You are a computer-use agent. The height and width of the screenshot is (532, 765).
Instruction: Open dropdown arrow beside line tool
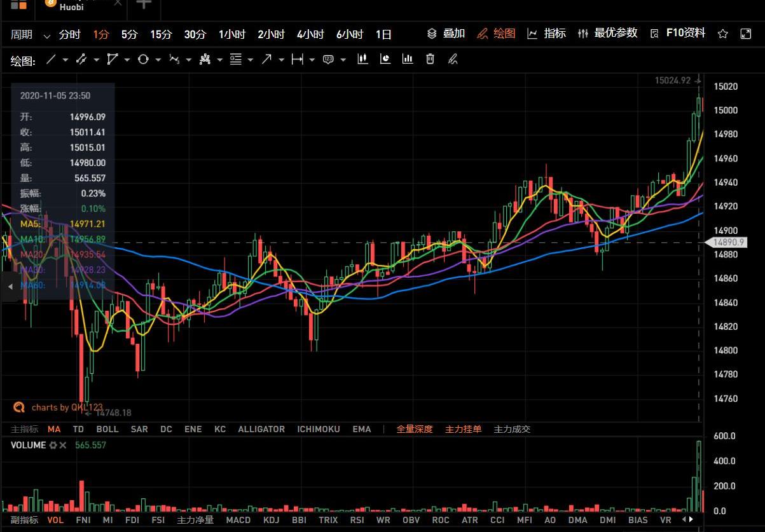[x=65, y=60]
